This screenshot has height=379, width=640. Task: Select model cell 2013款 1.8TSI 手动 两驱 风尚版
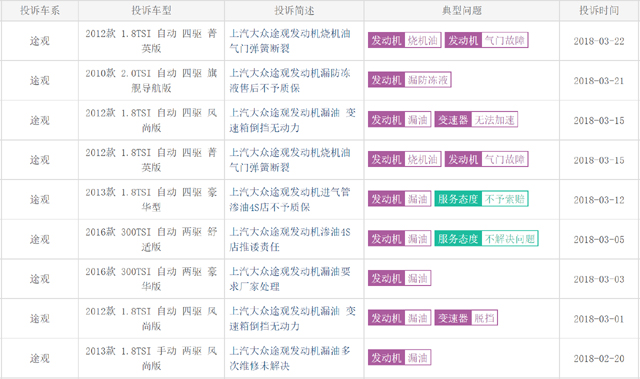pos(151,358)
